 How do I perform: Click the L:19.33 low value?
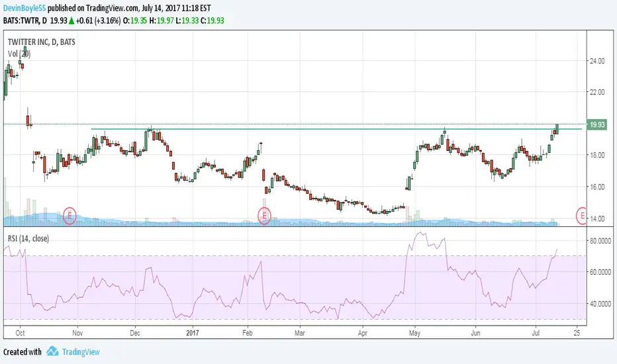187,21
